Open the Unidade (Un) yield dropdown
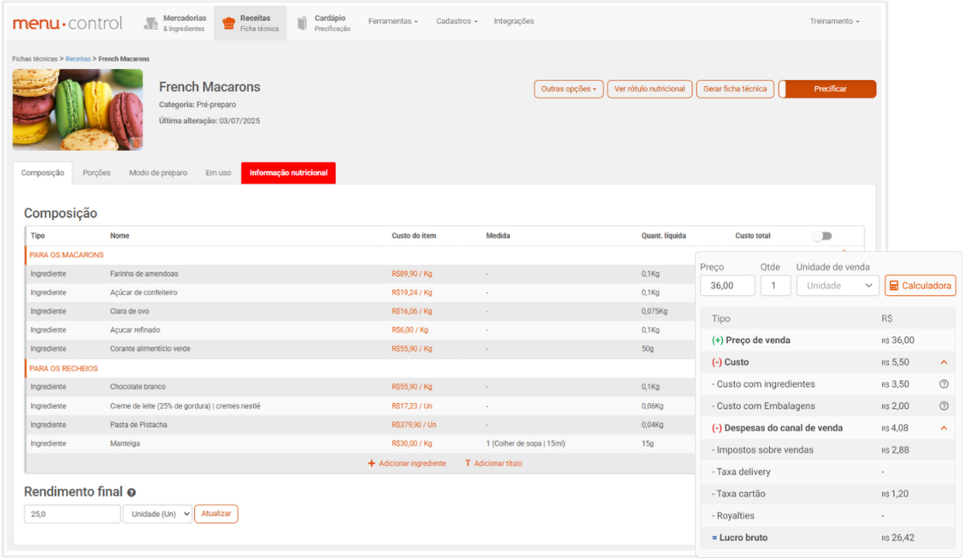This screenshot has height=558, width=980. [158, 514]
